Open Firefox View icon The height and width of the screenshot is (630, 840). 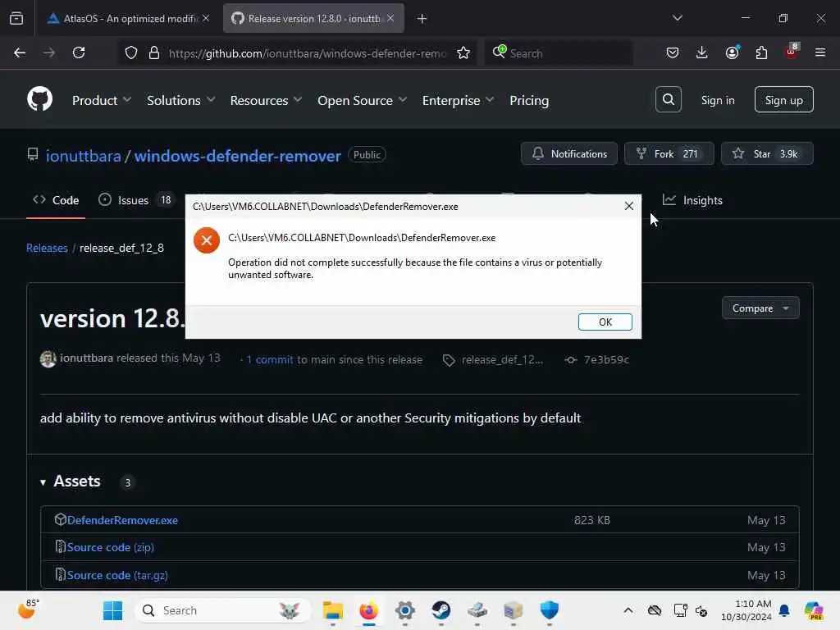[x=16, y=18]
